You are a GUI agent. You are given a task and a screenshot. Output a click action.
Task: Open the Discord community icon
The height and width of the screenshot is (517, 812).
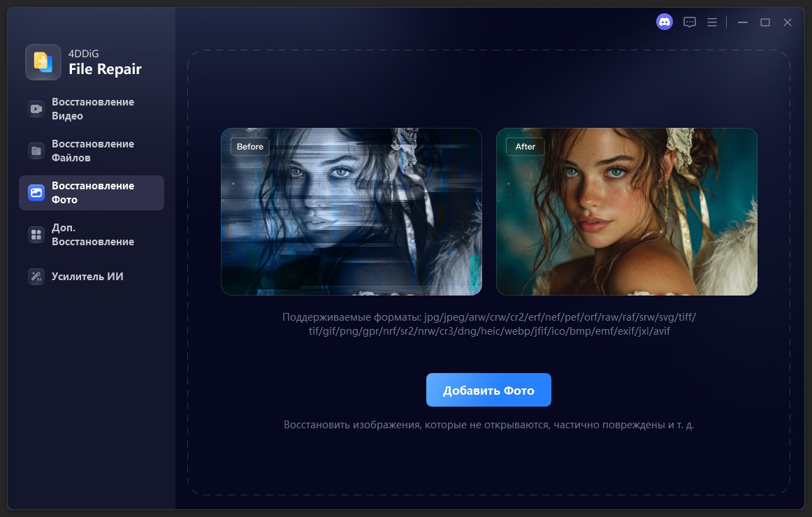tap(664, 22)
